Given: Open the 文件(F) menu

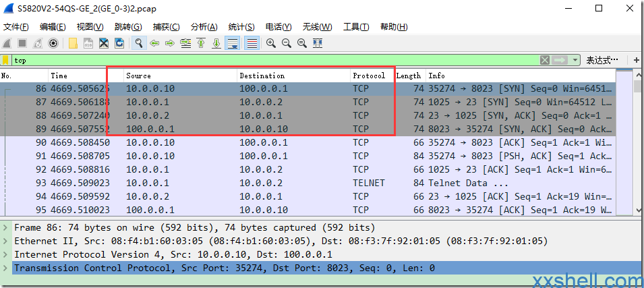Looking at the screenshot, I should [x=16, y=27].
